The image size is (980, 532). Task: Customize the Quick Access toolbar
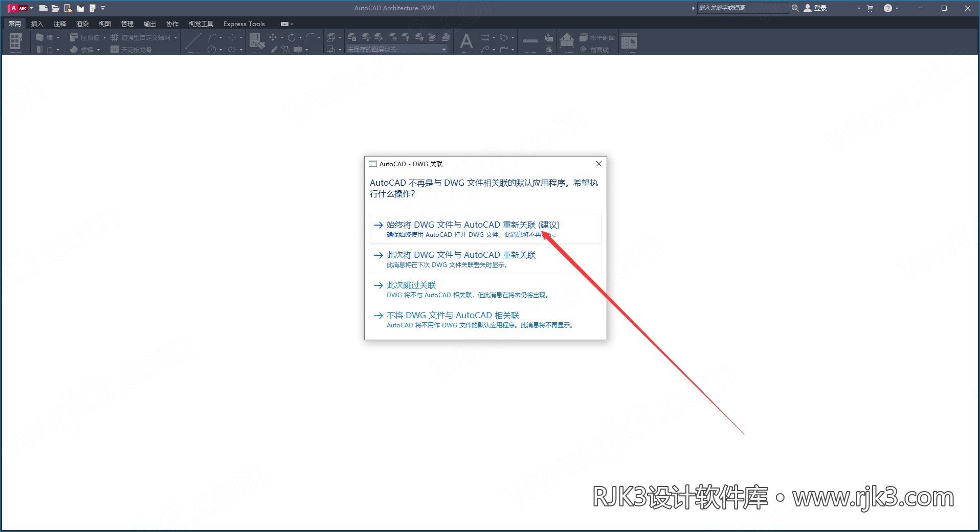point(103,8)
